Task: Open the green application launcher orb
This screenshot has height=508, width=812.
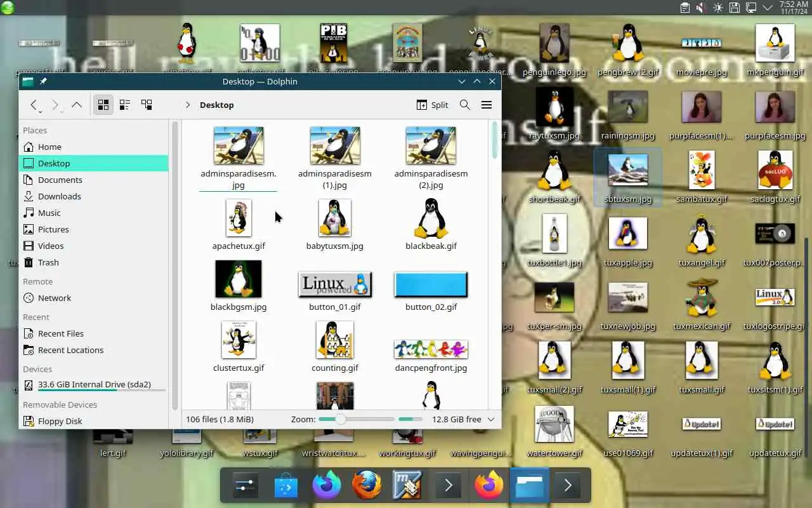Action: click(x=8, y=8)
